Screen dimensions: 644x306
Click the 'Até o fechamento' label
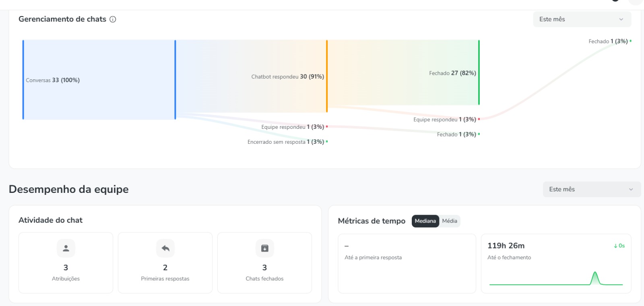point(509,258)
